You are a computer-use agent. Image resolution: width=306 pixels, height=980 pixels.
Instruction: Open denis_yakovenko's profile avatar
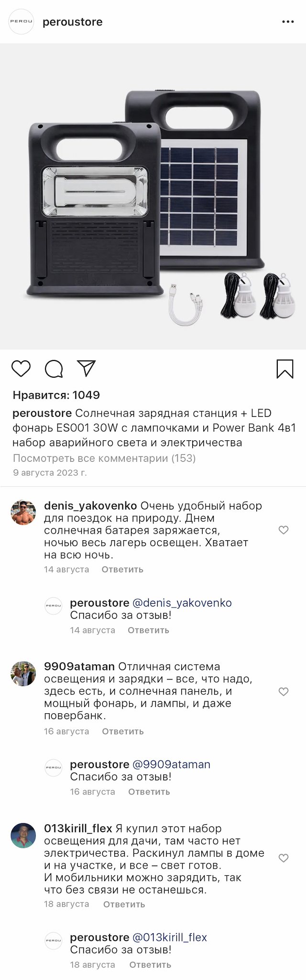click(x=23, y=512)
